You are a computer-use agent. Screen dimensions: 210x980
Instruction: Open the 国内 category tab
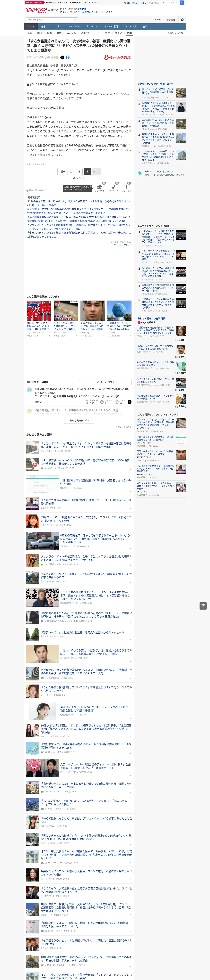40,33
